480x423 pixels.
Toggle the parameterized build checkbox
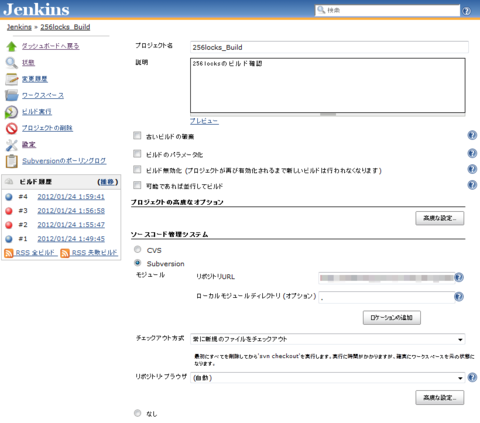click(137, 153)
